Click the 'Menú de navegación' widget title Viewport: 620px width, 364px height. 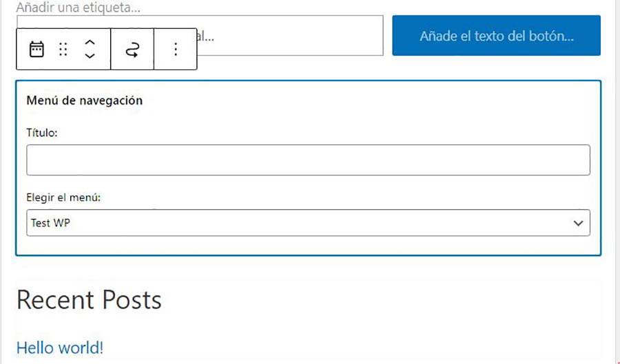(84, 100)
